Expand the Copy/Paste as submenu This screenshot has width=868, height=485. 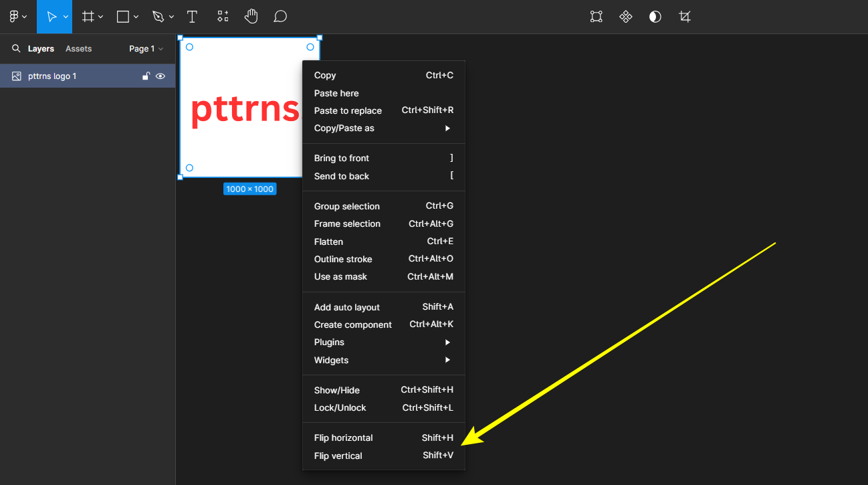384,128
